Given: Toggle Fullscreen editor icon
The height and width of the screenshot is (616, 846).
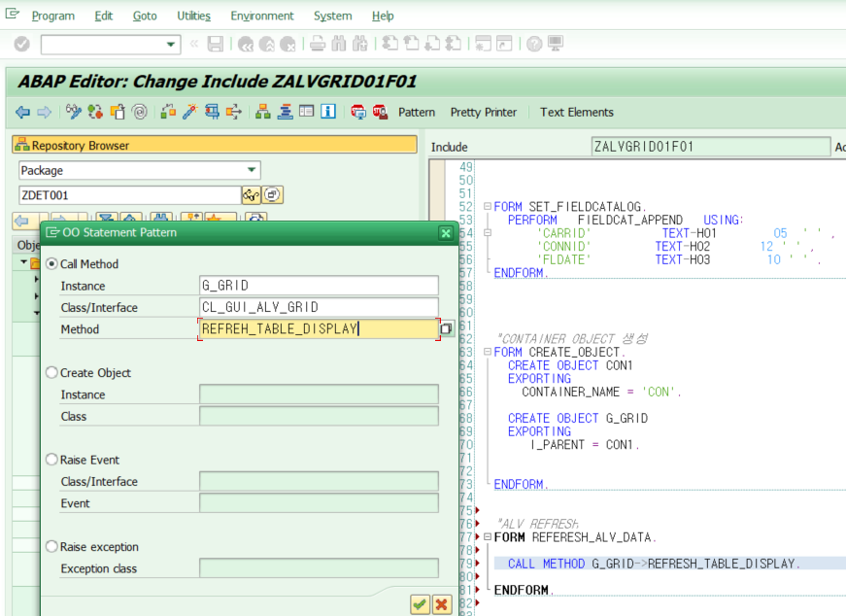Looking at the screenshot, I should (x=307, y=113).
